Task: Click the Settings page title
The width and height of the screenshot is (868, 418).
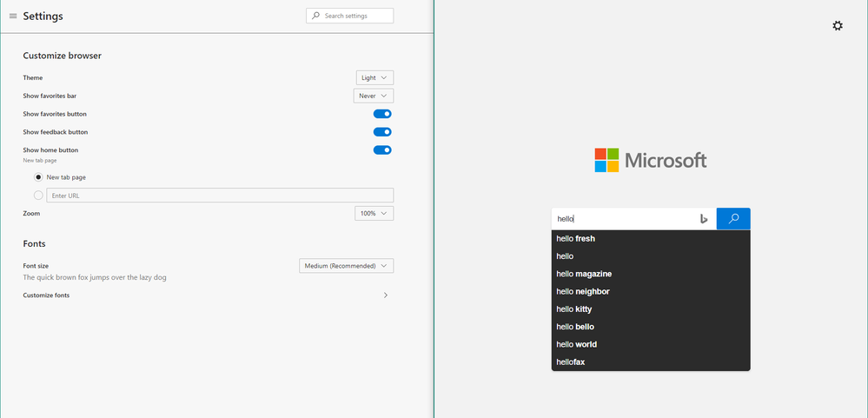Action: click(43, 16)
